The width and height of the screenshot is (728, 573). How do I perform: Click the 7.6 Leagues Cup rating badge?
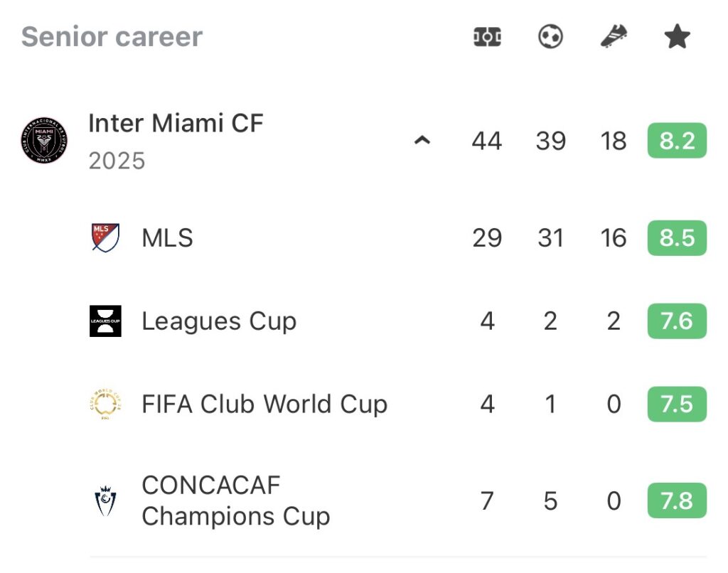pos(676,321)
